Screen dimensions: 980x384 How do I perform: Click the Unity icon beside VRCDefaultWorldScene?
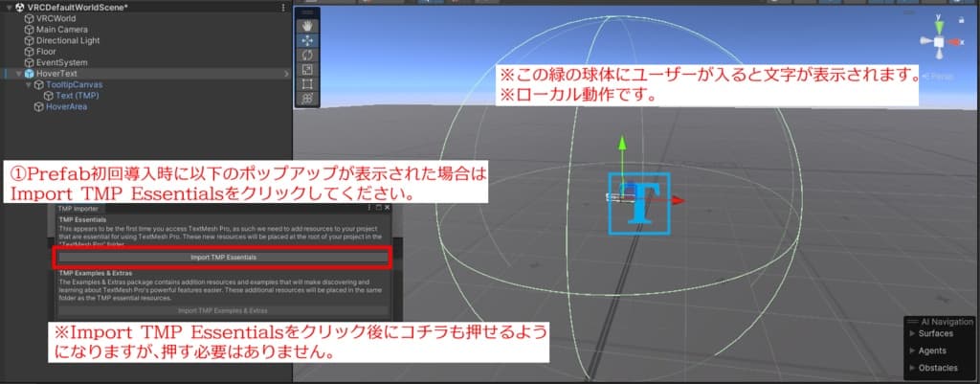tap(19, 8)
